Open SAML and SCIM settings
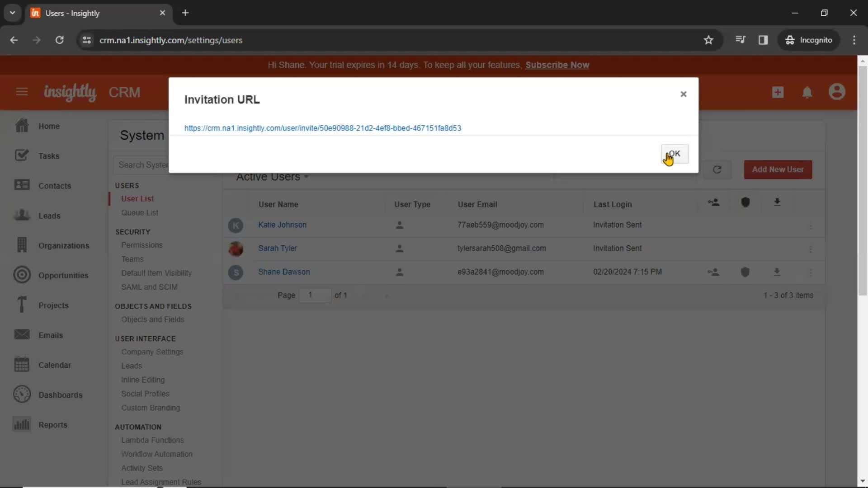 point(150,287)
